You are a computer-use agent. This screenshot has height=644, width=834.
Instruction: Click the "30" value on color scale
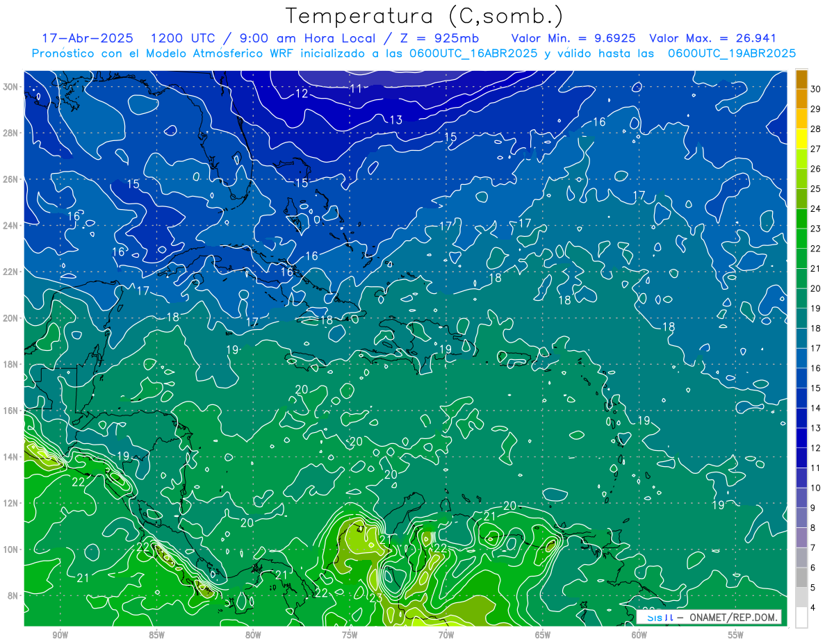[815, 89]
